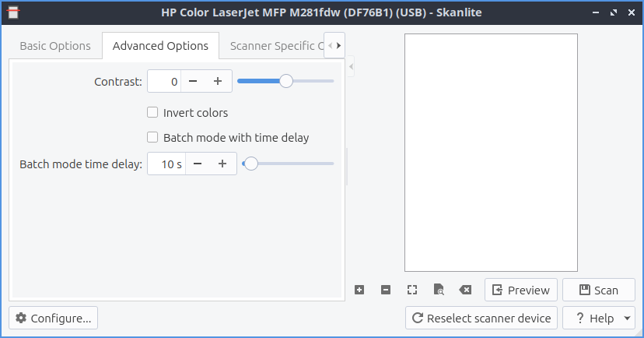Increase batch mode time delay with plus
The image size is (644, 338).
click(222, 164)
